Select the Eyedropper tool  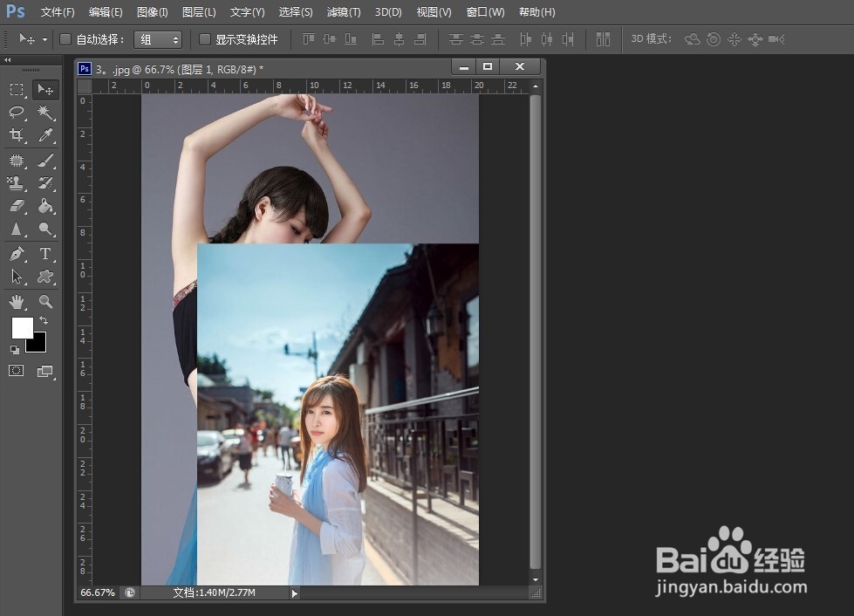(45, 134)
